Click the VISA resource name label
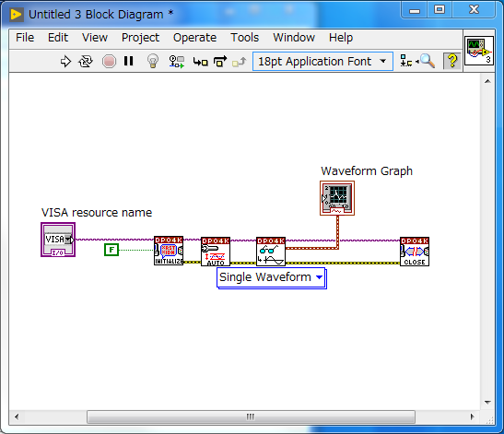This screenshot has width=504, height=434. point(97,213)
